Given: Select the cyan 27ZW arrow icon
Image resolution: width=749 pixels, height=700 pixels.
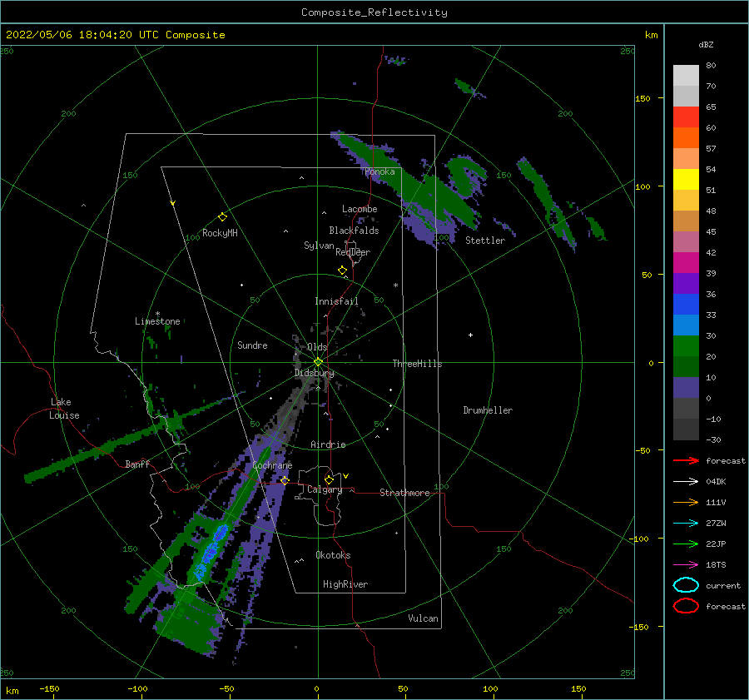Looking at the screenshot, I should (x=686, y=524).
